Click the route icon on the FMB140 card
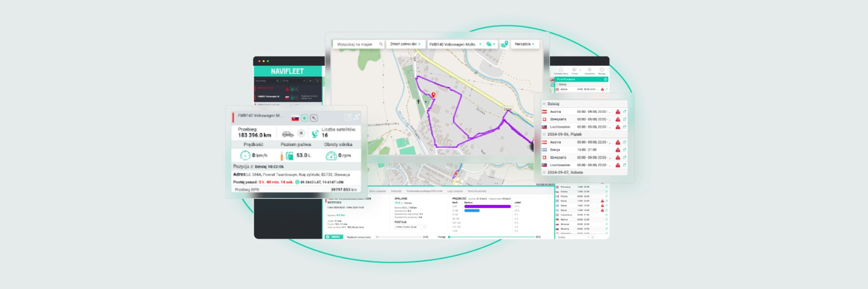Screen dimensions: 868x289 click(357, 117)
